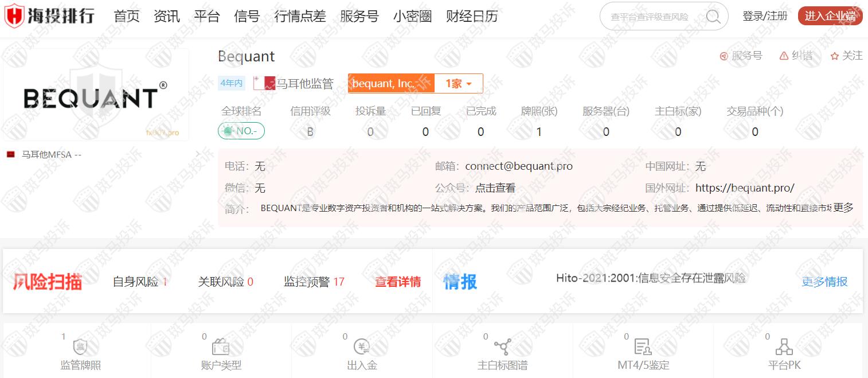Open the 财经日历 menu item

(x=472, y=16)
